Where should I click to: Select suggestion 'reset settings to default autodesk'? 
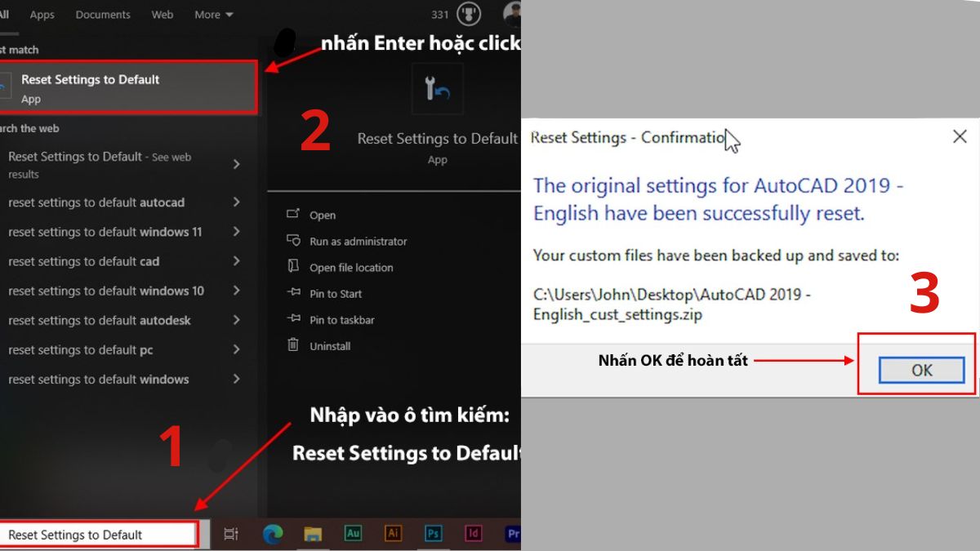pyautogui.click(x=99, y=320)
